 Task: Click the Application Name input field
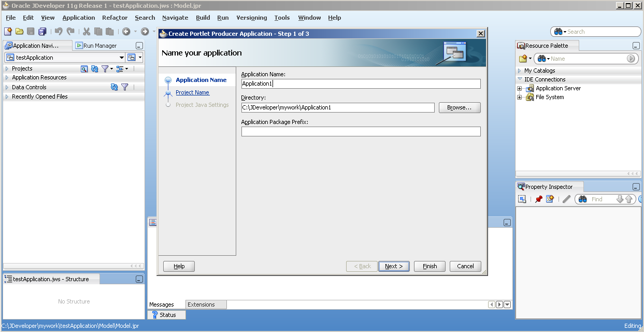pyautogui.click(x=361, y=84)
